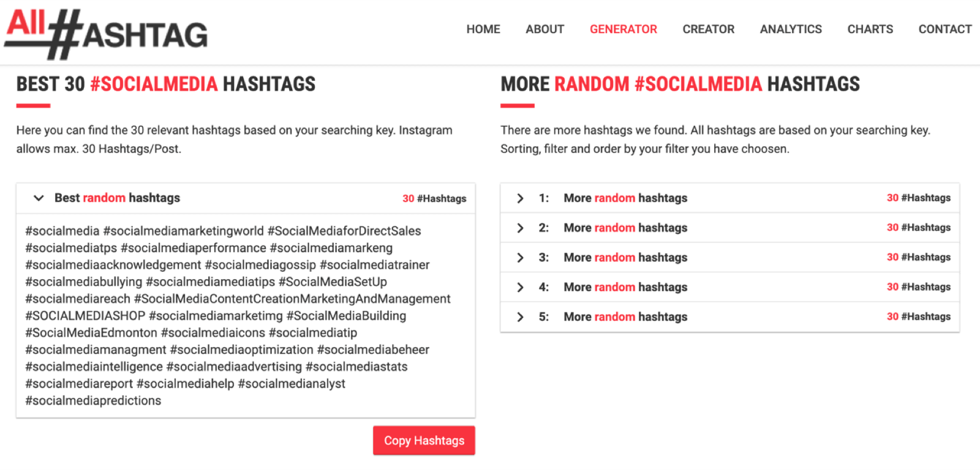The width and height of the screenshot is (980, 470).
Task: Click the red #SOCIALMEDIA word in Best 30 heading
Action: pyautogui.click(x=154, y=84)
